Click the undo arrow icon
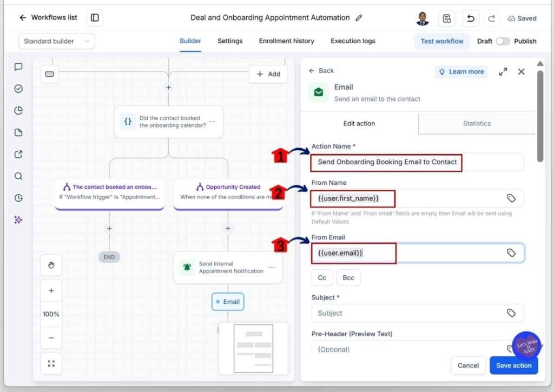Image resolution: width=554 pixels, height=392 pixels. 471,18
